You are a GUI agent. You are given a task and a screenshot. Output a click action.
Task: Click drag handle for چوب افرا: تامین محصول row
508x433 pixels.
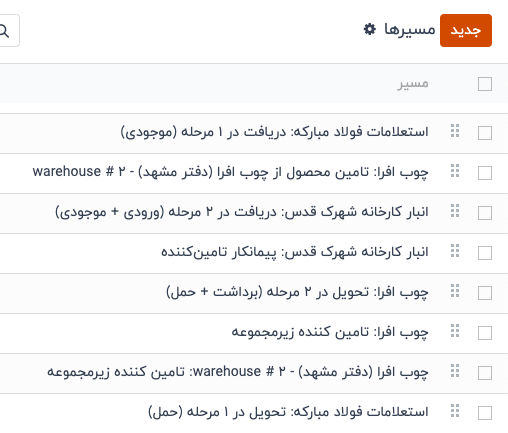click(x=455, y=171)
